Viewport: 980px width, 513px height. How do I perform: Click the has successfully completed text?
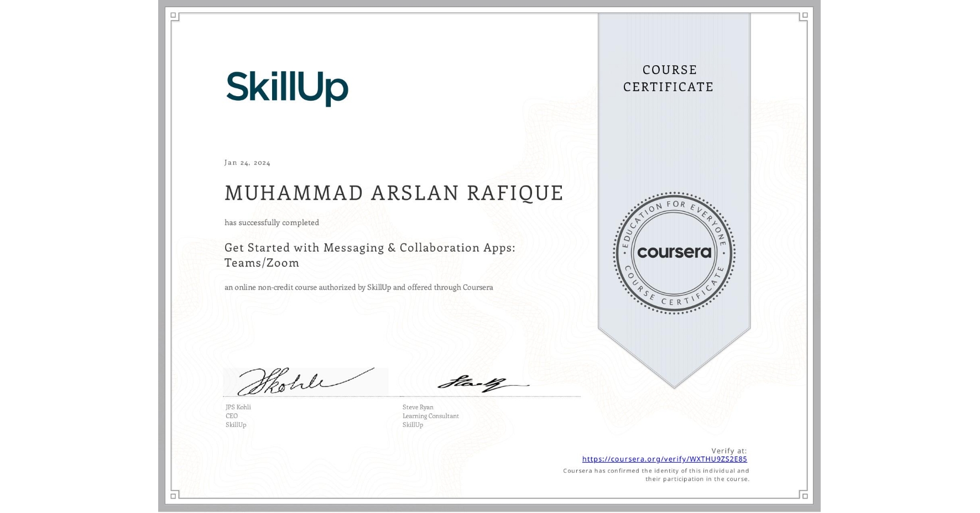coord(272,222)
